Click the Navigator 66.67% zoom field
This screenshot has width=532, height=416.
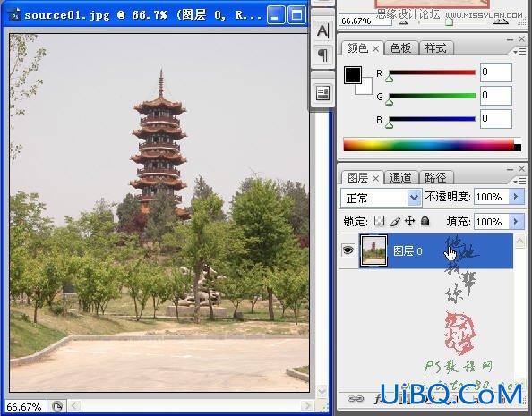[x=365, y=21]
